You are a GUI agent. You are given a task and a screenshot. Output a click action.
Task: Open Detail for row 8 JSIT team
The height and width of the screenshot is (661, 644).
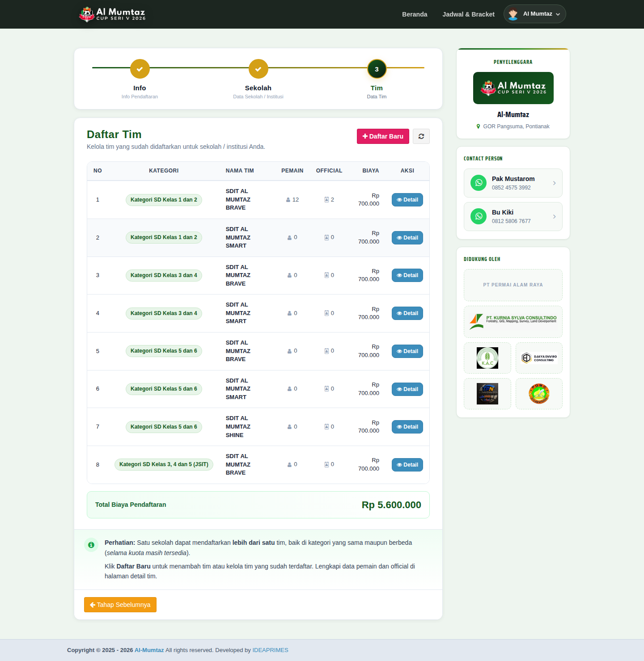click(x=407, y=465)
